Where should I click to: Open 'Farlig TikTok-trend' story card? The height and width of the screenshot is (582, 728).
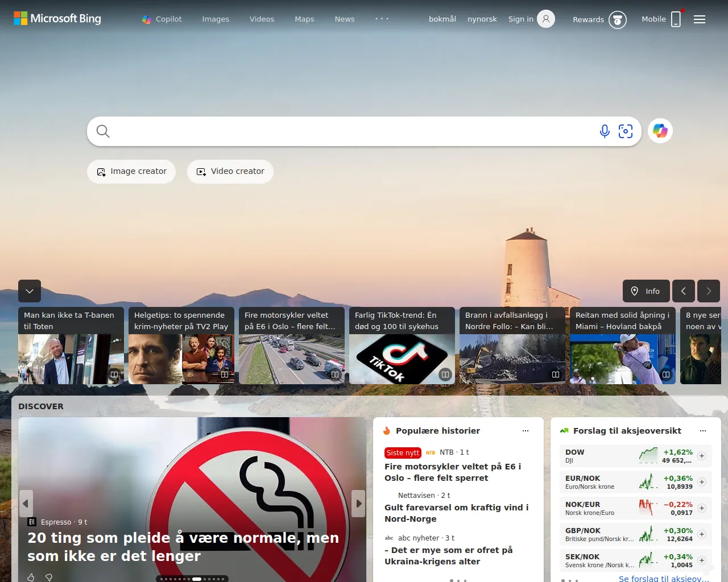pyautogui.click(x=402, y=346)
